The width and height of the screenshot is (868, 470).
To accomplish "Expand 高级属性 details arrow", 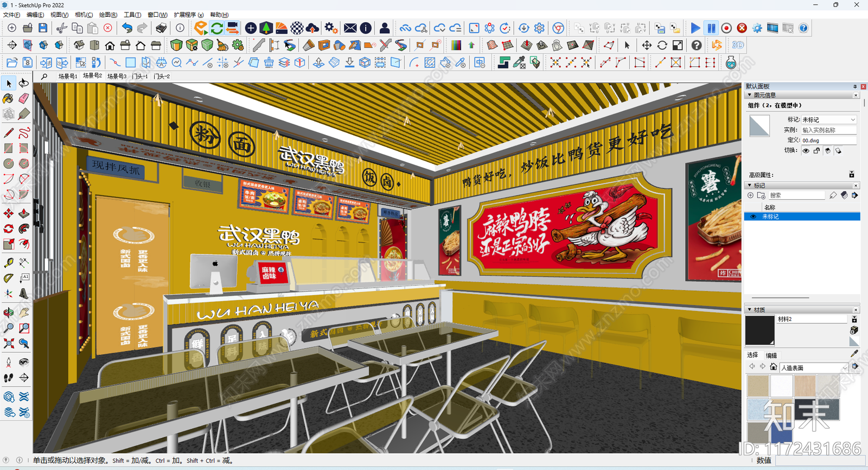I will [x=852, y=175].
